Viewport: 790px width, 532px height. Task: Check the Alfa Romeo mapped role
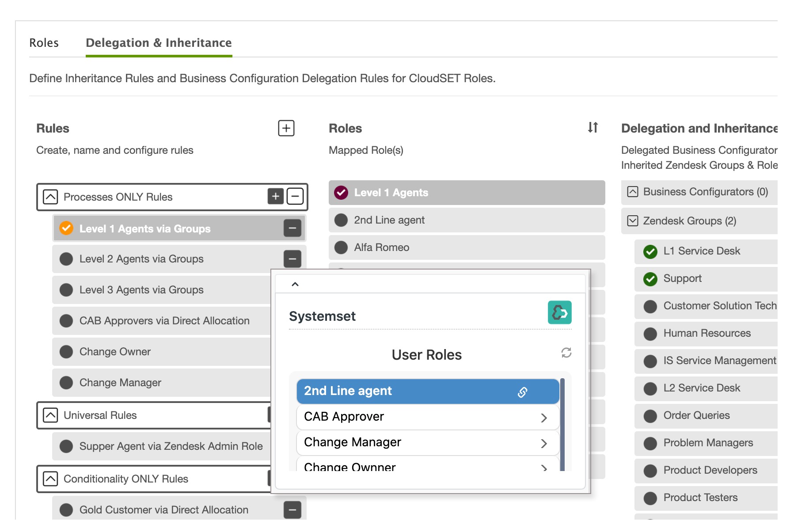(x=341, y=247)
